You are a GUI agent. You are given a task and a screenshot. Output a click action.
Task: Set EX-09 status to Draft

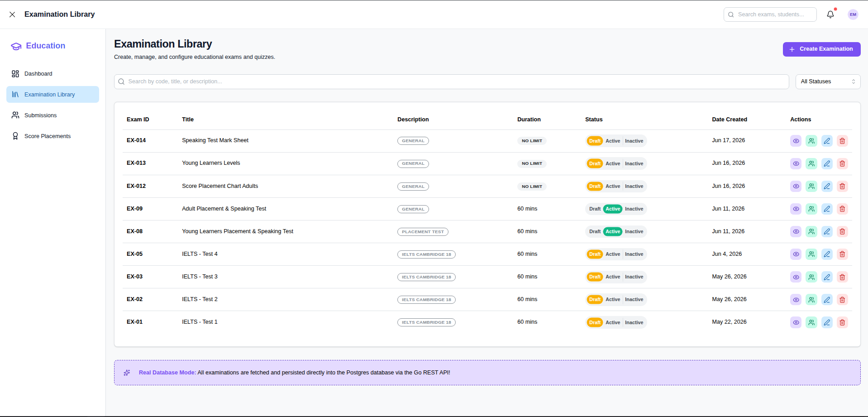[x=595, y=209]
